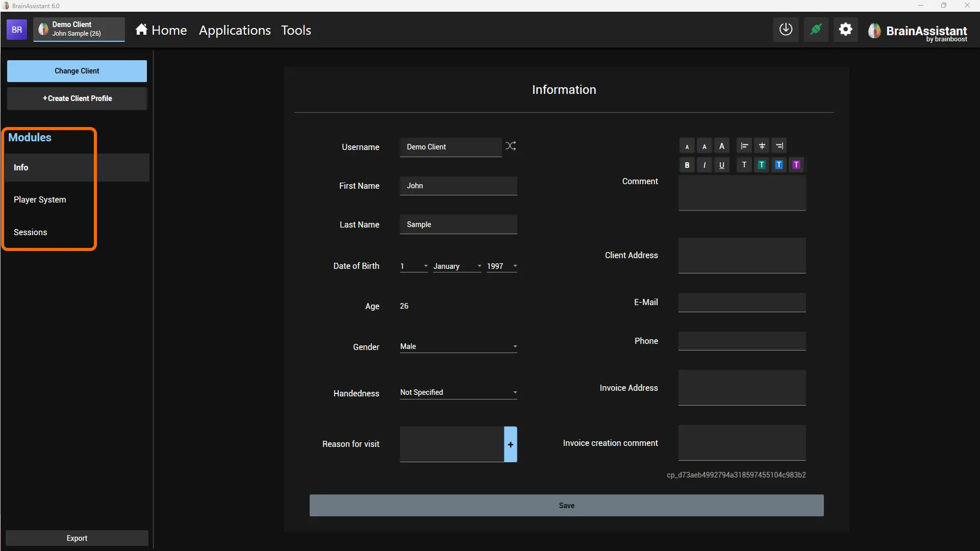
Task: Open the birth month dropdown showing January
Action: point(458,266)
